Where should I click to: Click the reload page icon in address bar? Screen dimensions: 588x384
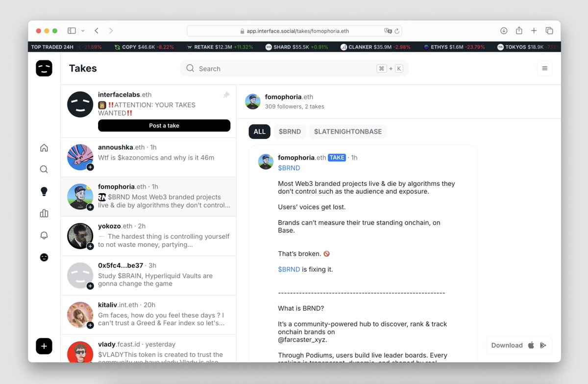point(397,31)
